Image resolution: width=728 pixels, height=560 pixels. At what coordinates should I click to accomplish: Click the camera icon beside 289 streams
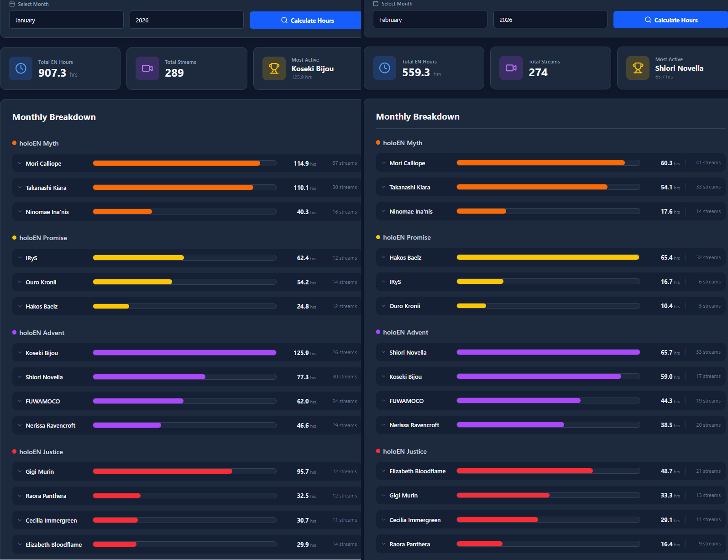[147, 68]
